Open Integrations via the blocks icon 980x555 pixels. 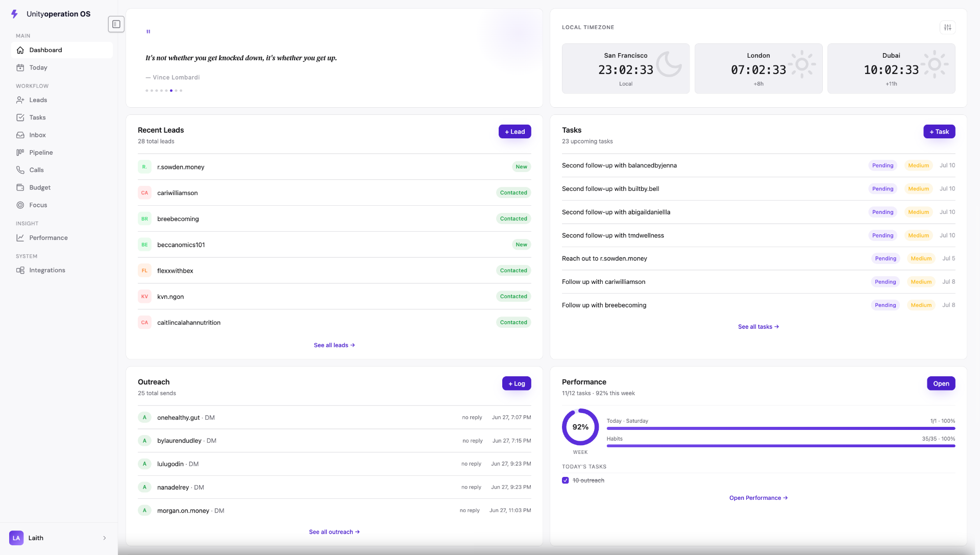click(20, 270)
